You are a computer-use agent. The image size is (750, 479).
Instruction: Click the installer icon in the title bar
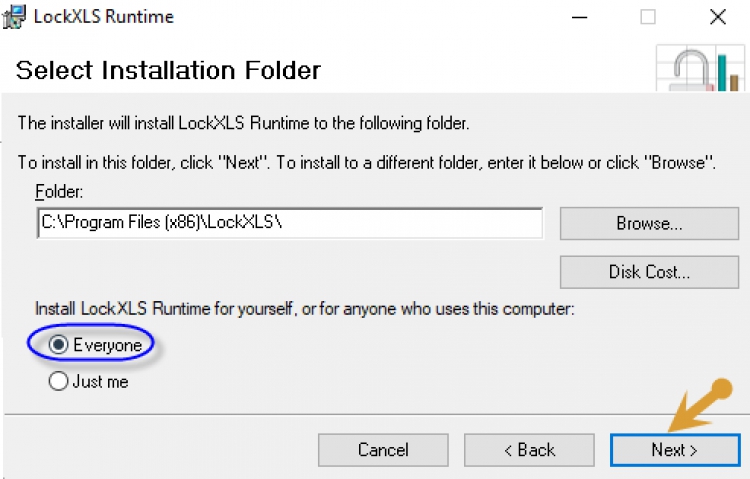(14, 17)
